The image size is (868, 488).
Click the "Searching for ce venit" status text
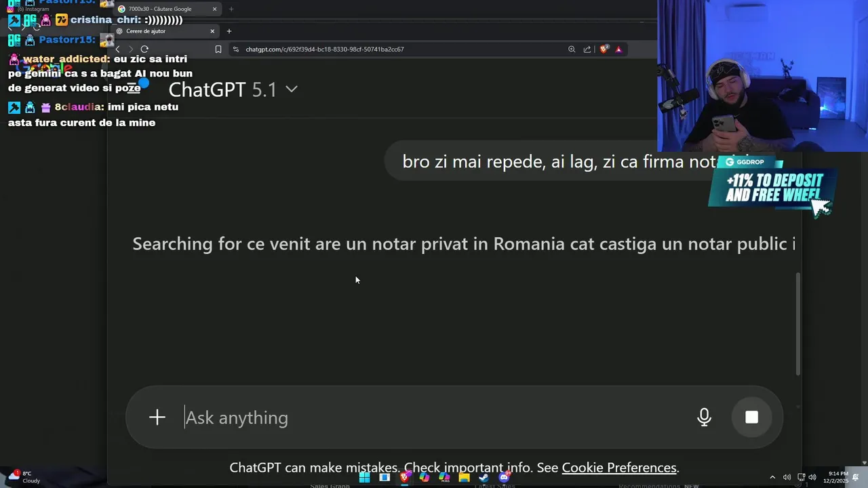tap(464, 244)
